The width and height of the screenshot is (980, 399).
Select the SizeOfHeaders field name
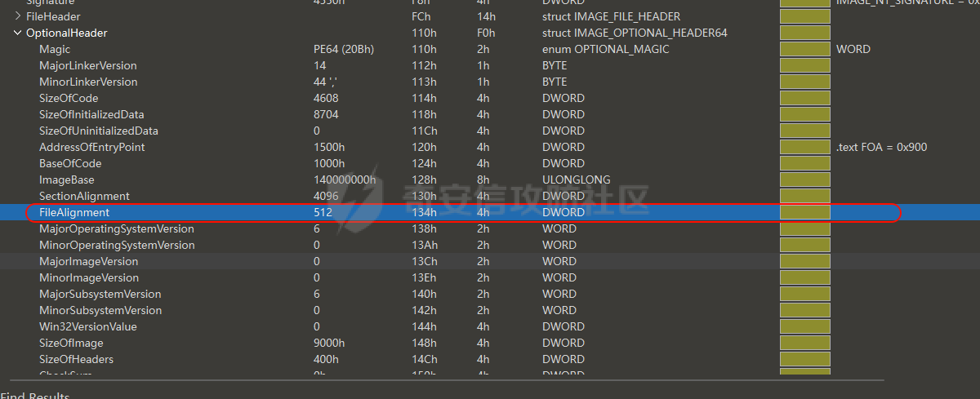click(x=76, y=359)
